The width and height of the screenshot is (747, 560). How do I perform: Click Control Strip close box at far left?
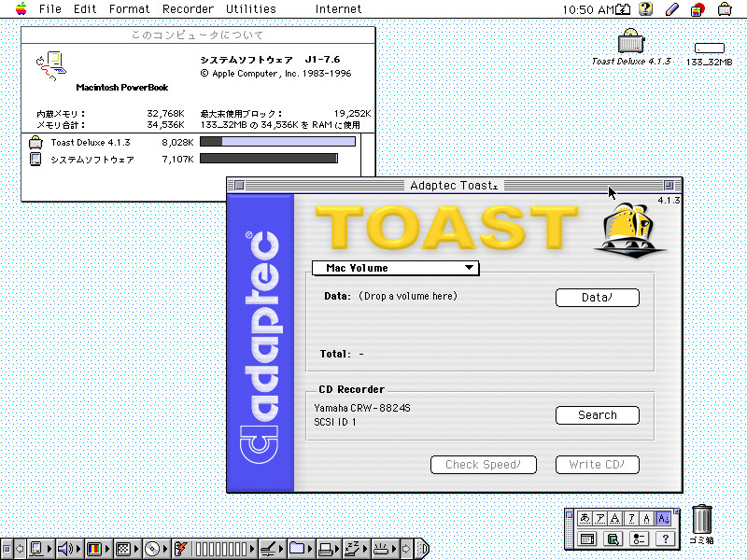click(7, 549)
